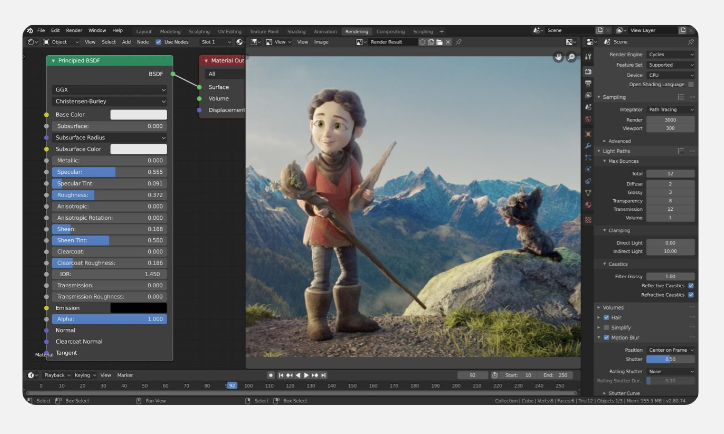The image size is (724, 434).
Task: Open the Christensen-Burley subsurface dropdown
Action: coord(109,101)
